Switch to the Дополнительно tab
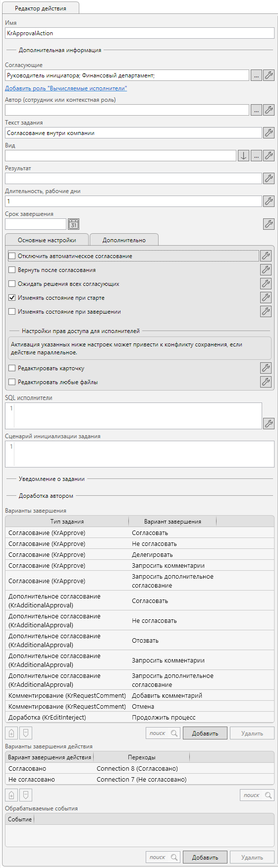Image resolution: width=278 pixels, height=868 pixels. [124, 240]
